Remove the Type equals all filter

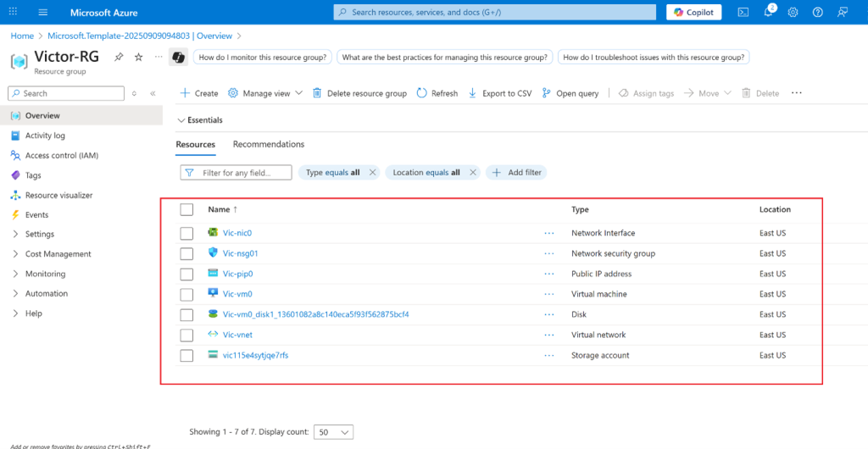coord(373,173)
